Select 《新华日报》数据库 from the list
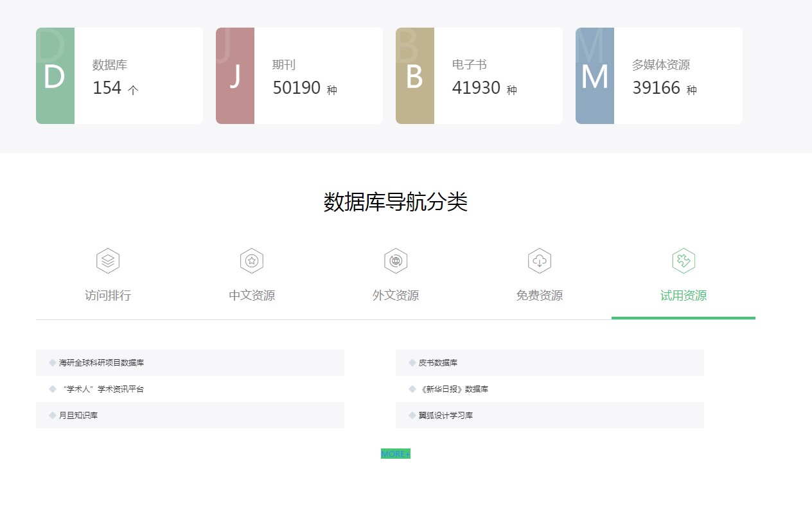Screen dimensions: 812x514 [x=455, y=389]
